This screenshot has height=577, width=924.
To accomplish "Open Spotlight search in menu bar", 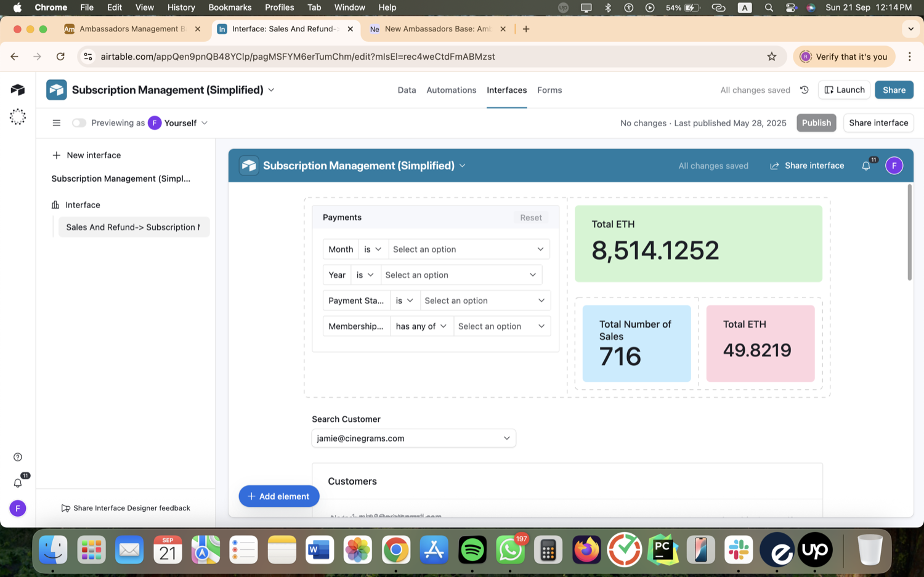I will (x=769, y=7).
